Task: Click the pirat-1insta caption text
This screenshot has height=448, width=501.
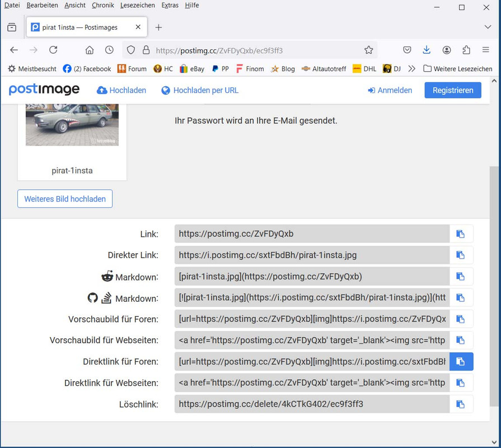Action: pos(72,171)
